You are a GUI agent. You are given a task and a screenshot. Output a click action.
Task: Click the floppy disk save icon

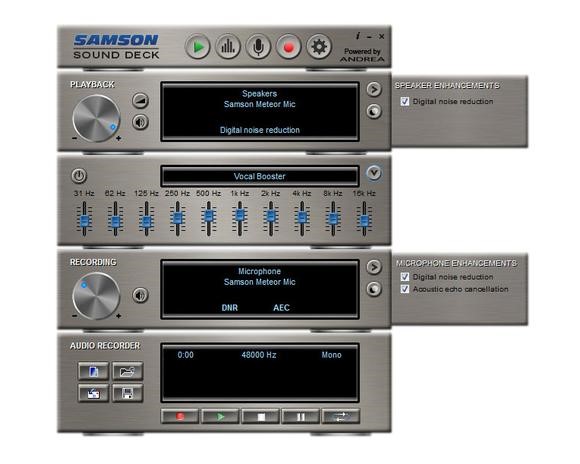pos(127,393)
